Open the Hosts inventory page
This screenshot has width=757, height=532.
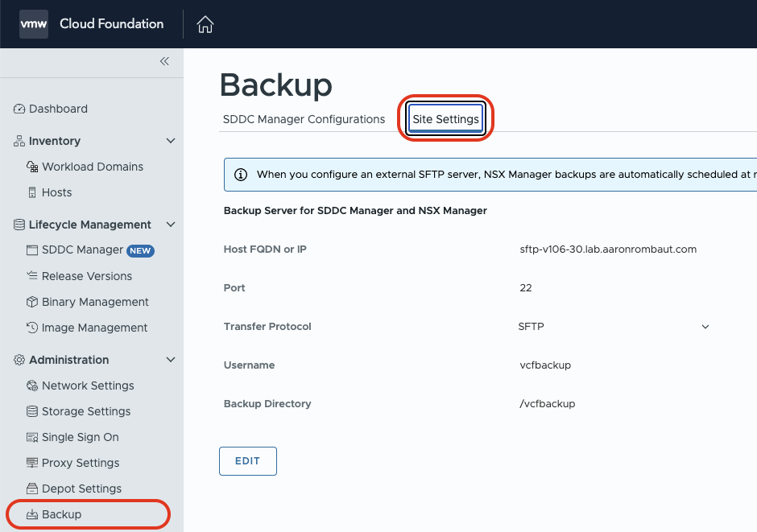[56, 192]
